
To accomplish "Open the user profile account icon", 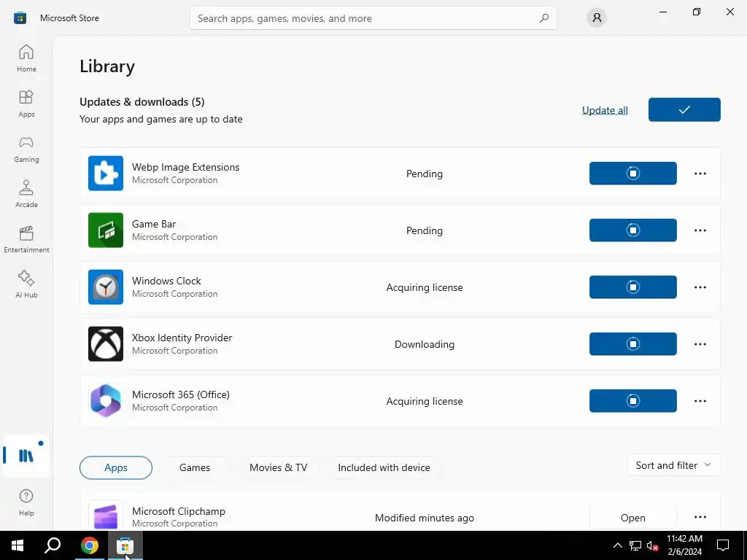I will click(x=597, y=18).
